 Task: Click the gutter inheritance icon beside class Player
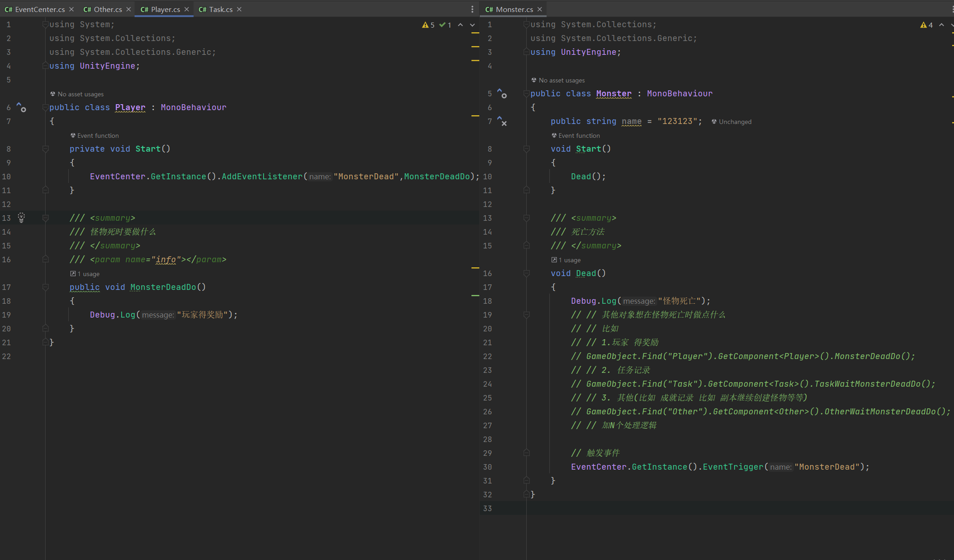[x=21, y=107]
